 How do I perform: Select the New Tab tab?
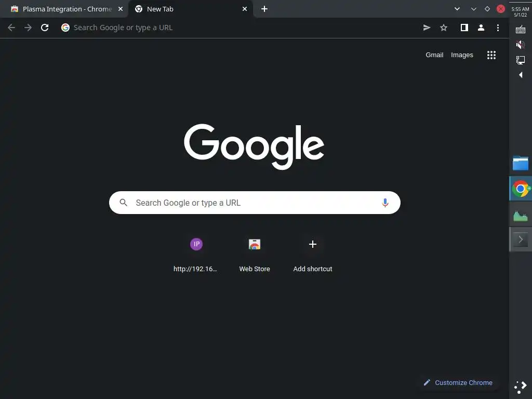pos(190,9)
